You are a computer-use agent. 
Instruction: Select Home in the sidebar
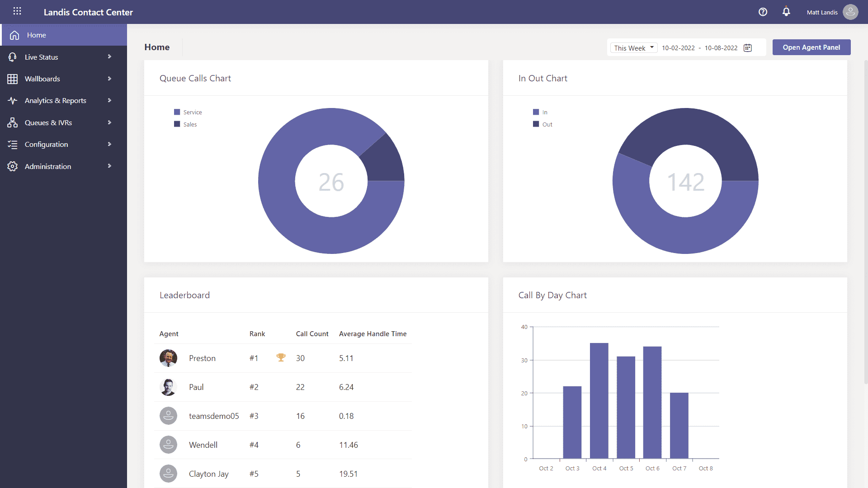pyautogui.click(x=36, y=35)
